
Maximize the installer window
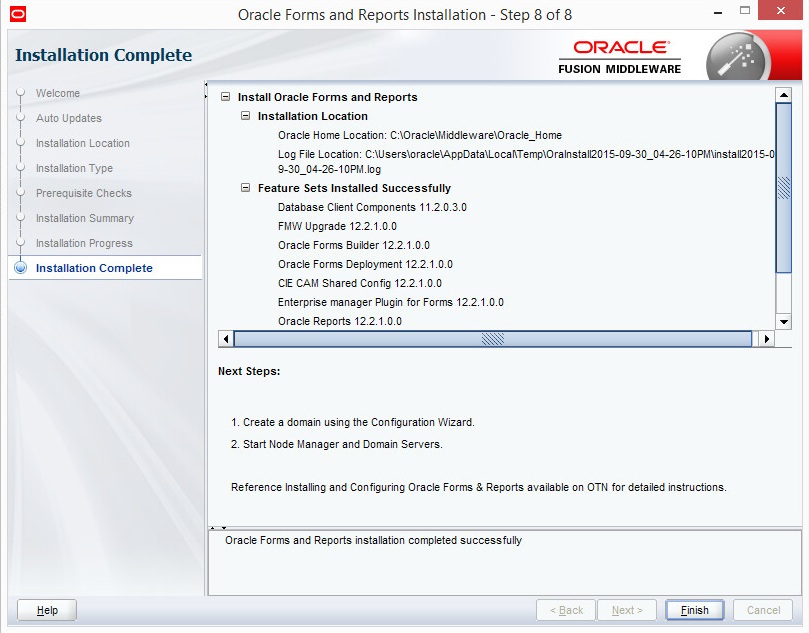[745, 10]
